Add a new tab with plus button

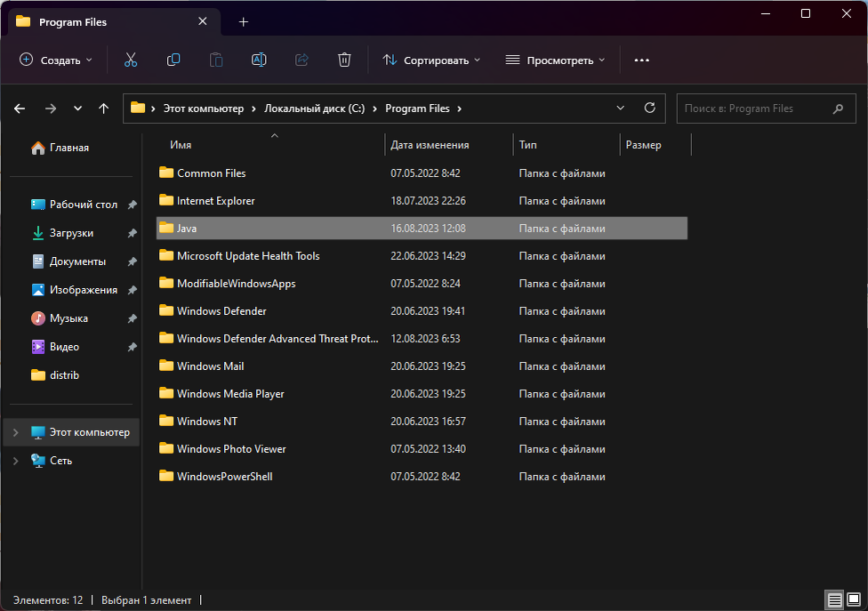tap(244, 22)
